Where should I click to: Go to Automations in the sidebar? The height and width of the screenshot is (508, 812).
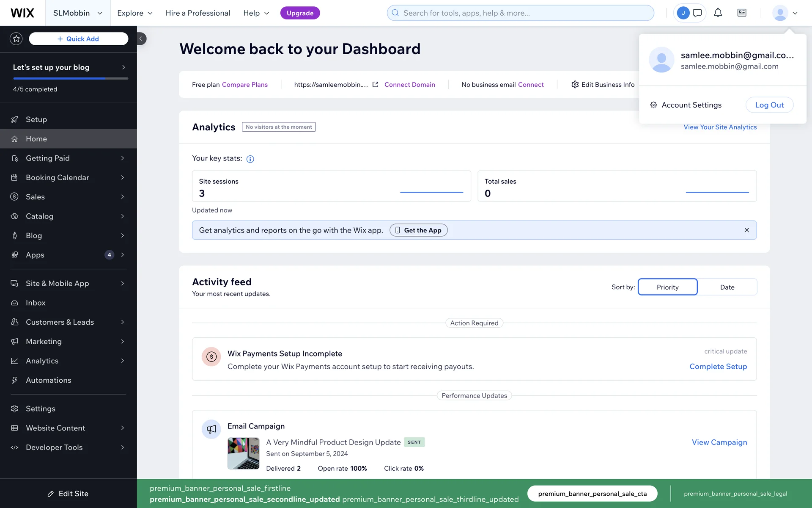point(48,380)
